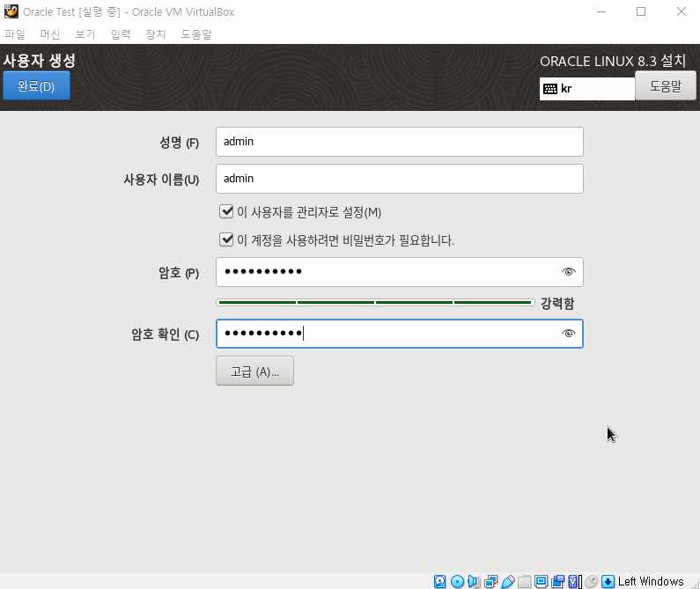Click the VirtualBox logo in title bar
Viewport: 700px width, 589px height.
click(11, 11)
